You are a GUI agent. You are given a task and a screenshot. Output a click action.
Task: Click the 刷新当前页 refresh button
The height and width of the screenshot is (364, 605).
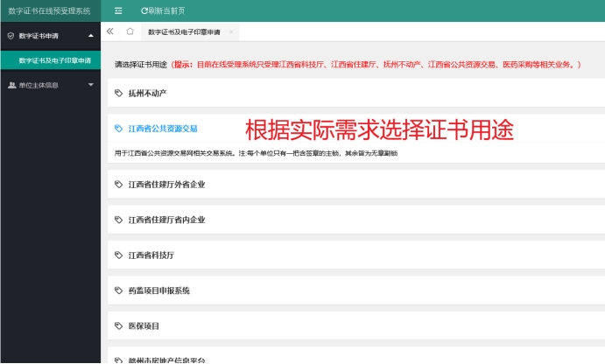click(162, 10)
